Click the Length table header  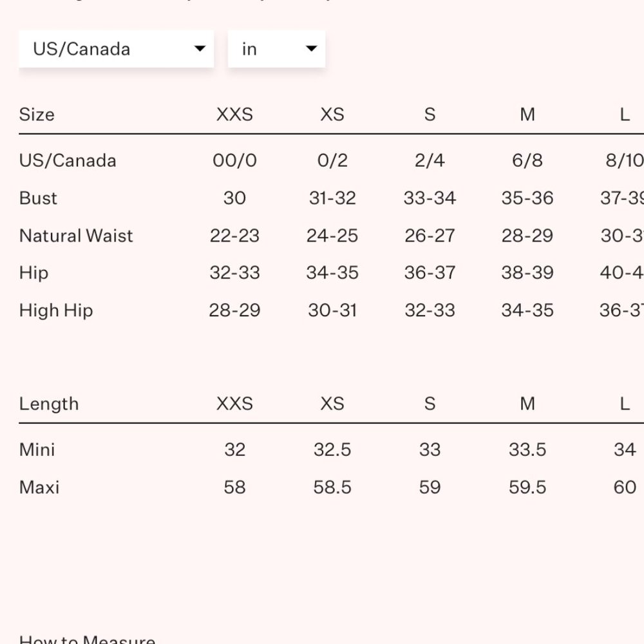pyautogui.click(x=49, y=404)
